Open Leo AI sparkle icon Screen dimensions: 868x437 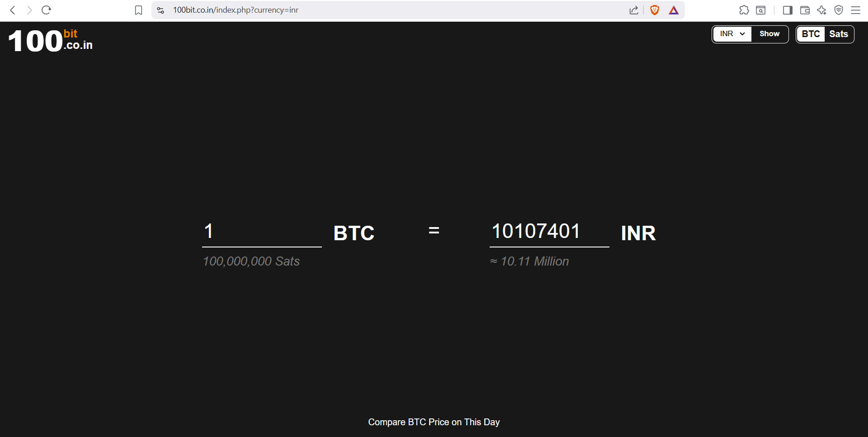point(821,10)
